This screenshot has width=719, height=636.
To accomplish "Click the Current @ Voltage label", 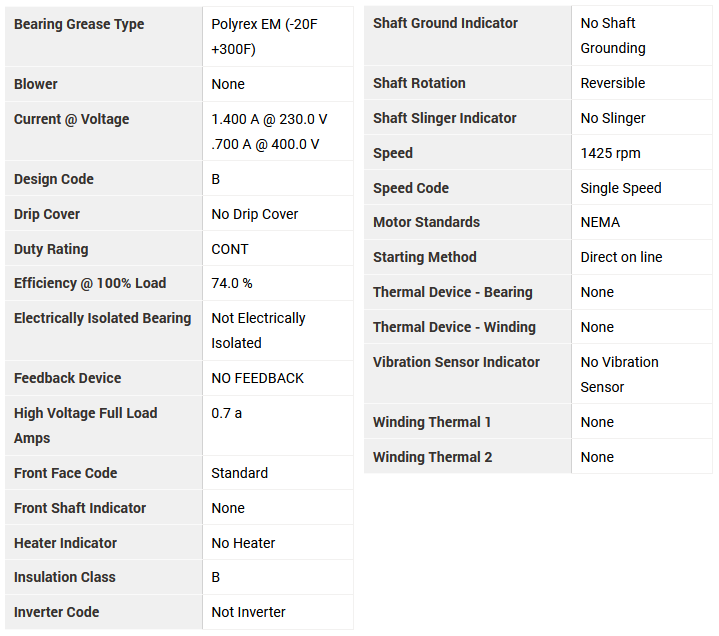I will click(x=72, y=119).
